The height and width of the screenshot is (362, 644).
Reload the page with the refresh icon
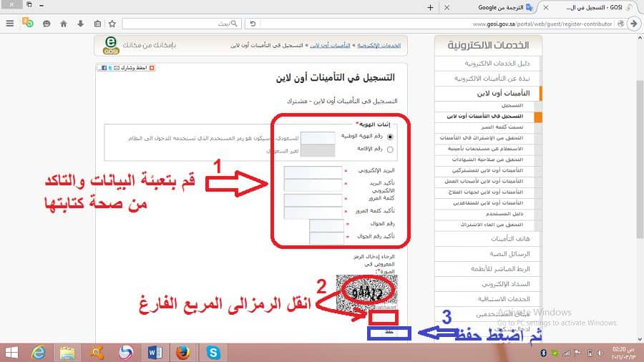[x=253, y=24]
